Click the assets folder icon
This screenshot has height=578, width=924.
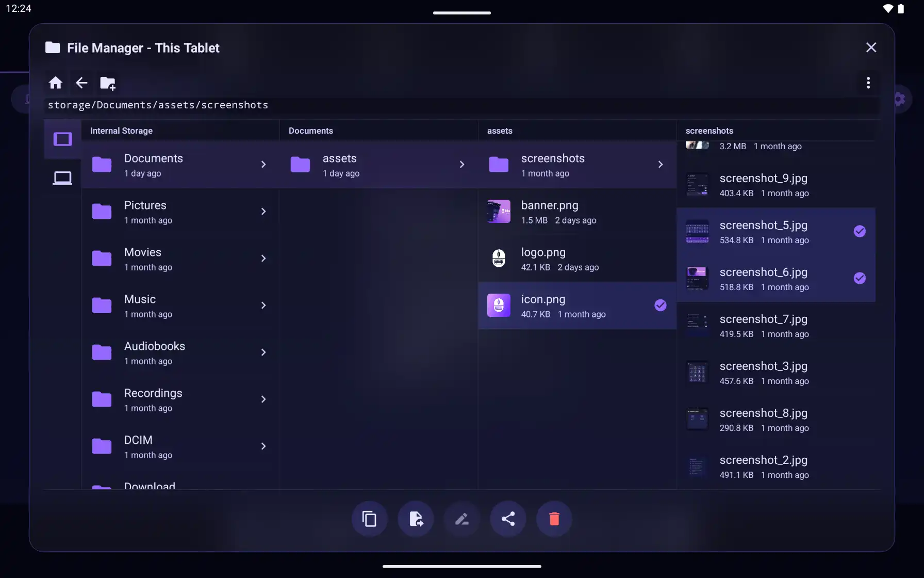(x=300, y=165)
